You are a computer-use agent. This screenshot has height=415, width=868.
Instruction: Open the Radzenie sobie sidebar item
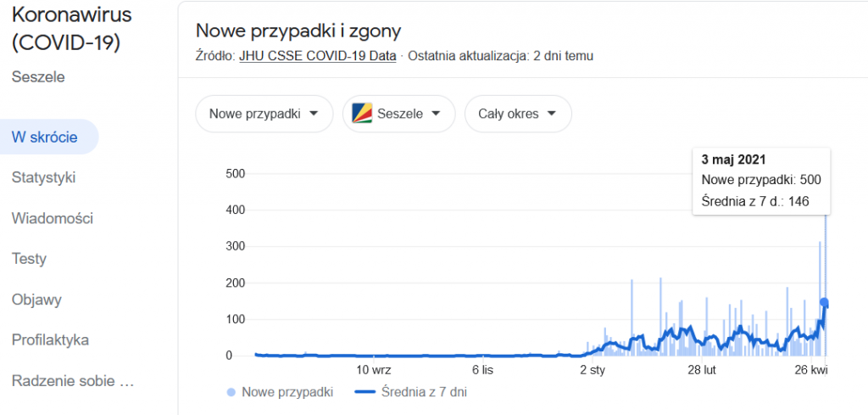pos(73,381)
